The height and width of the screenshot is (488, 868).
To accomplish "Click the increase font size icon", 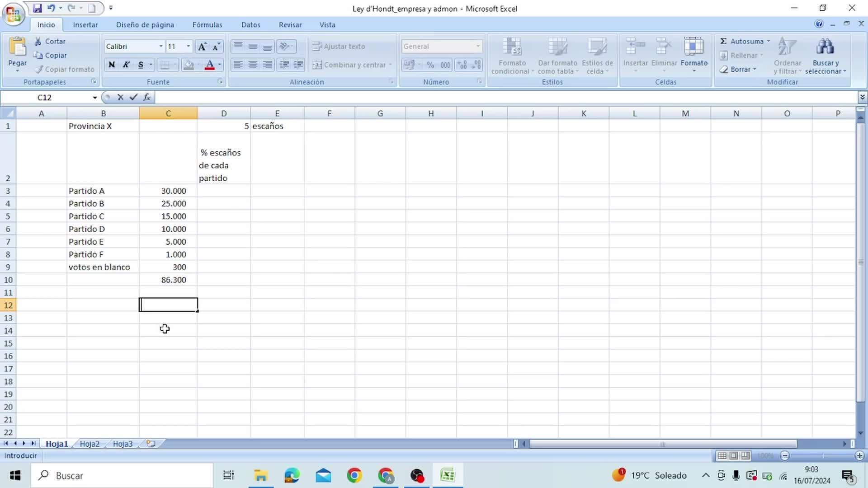I will tap(202, 47).
